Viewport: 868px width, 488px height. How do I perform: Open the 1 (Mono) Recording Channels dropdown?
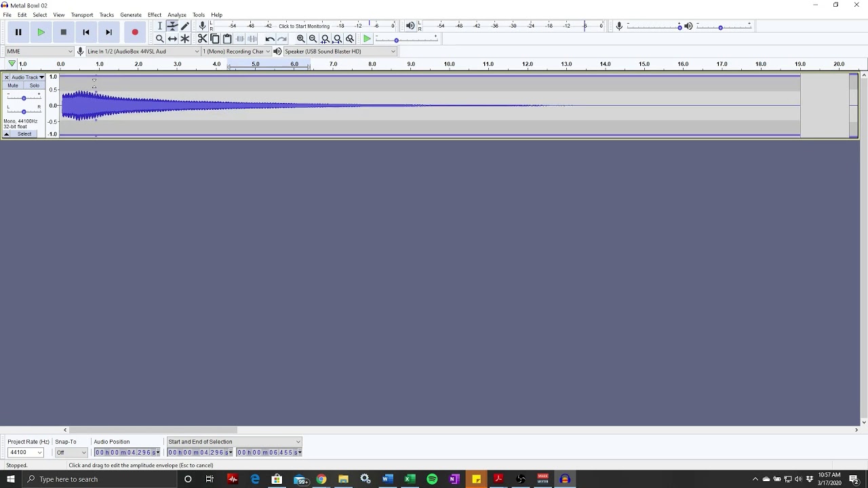click(x=237, y=52)
